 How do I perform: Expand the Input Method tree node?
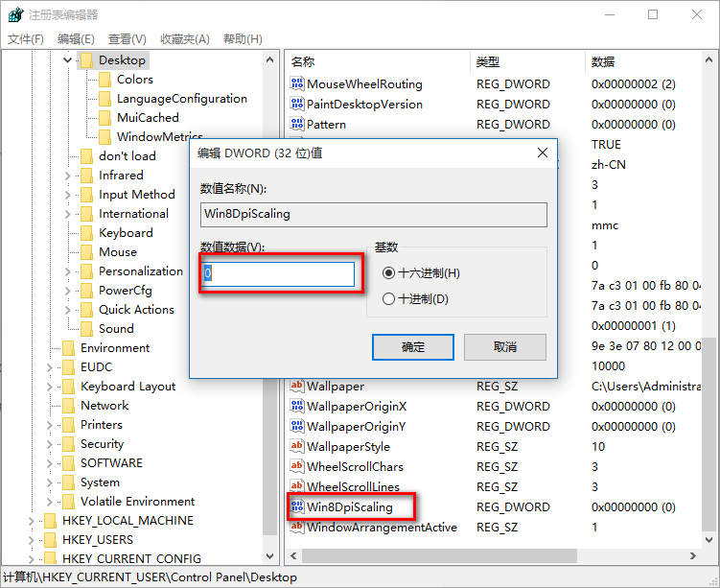(x=67, y=195)
